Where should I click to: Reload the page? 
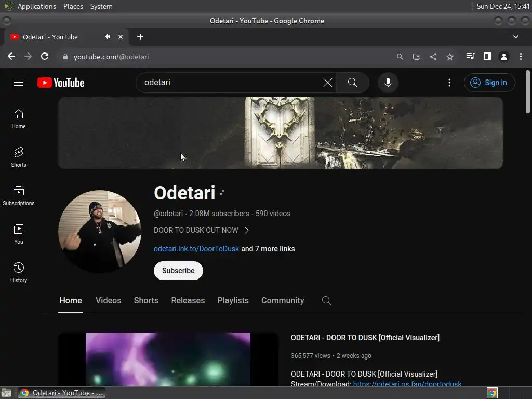(45, 57)
